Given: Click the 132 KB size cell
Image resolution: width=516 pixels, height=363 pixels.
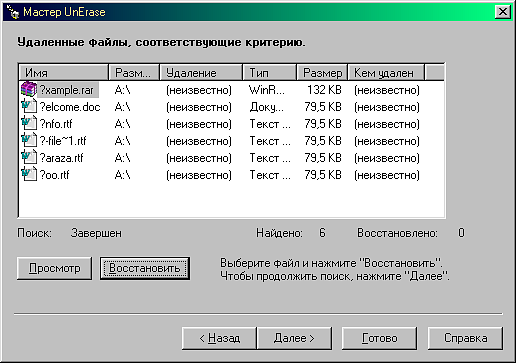Looking at the screenshot, I should (x=324, y=90).
